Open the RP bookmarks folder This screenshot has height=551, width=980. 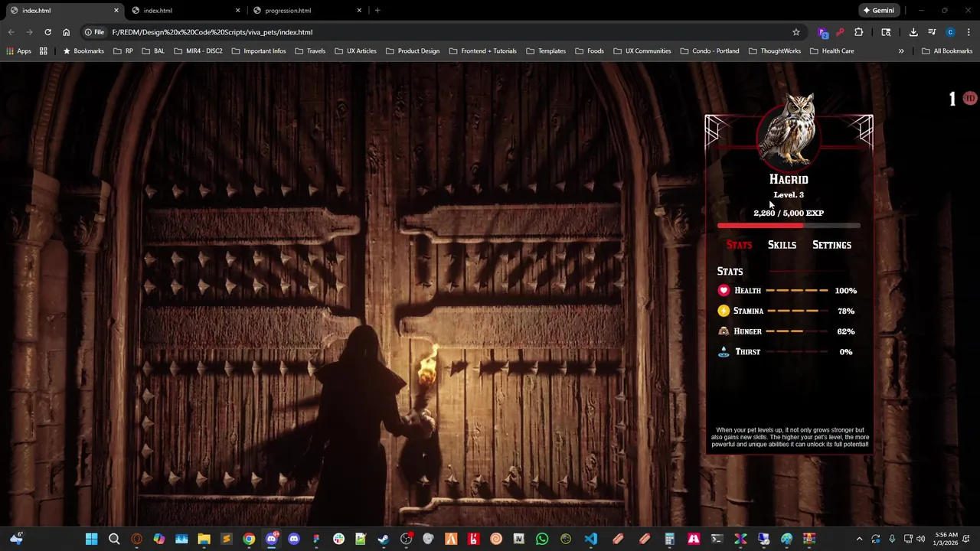(x=122, y=51)
